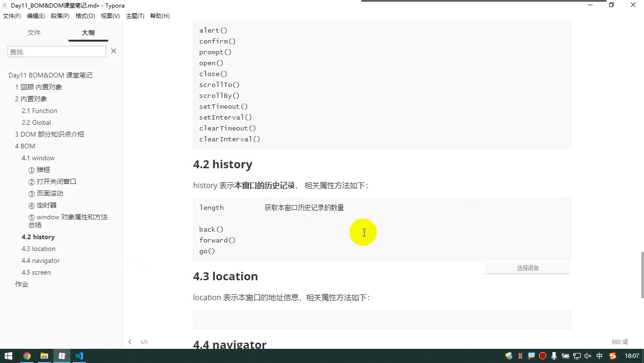Click the Sogou input method icon
The image size is (644, 363).
(x=613, y=356)
